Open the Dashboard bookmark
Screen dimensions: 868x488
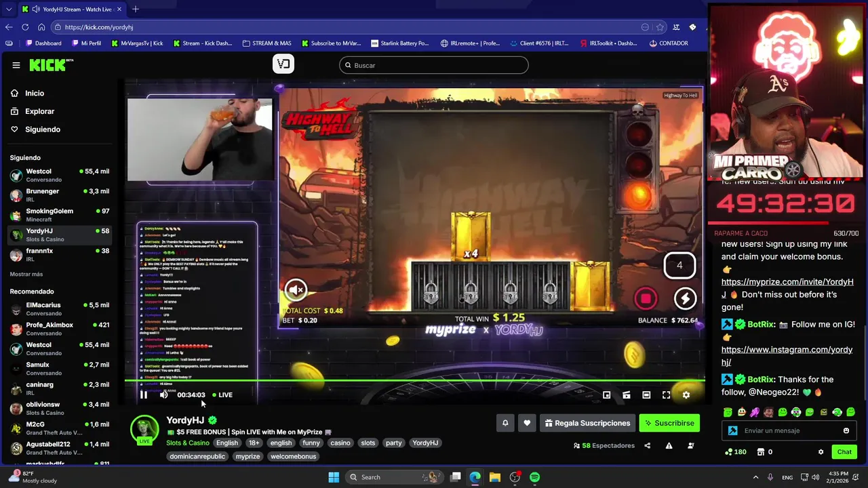(43, 43)
